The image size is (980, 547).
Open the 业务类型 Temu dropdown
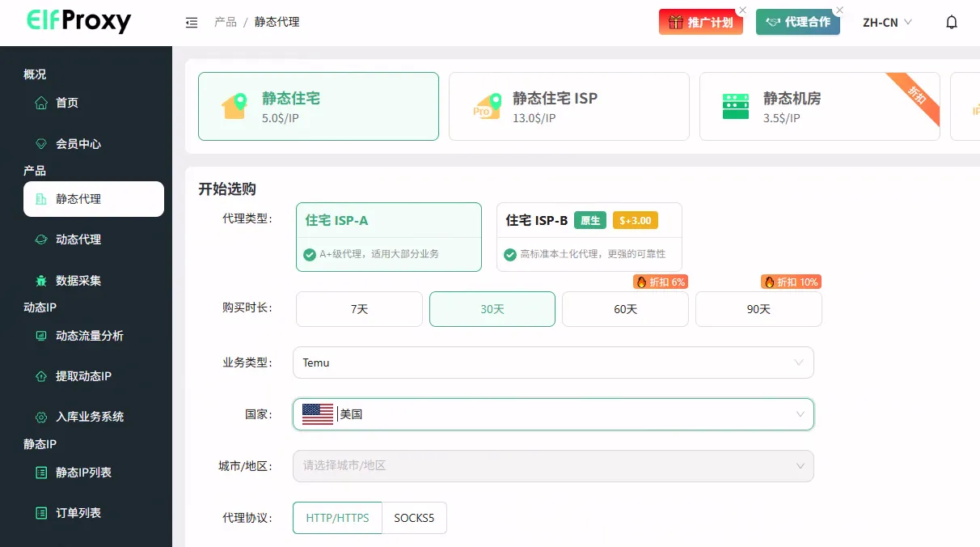click(x=553, y=363)
